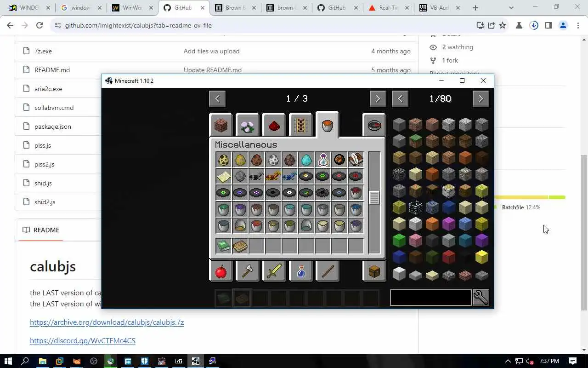Screen dimensions: 588x368
Task: Select the README tab on GitHub
Action: tap(41, 230)
